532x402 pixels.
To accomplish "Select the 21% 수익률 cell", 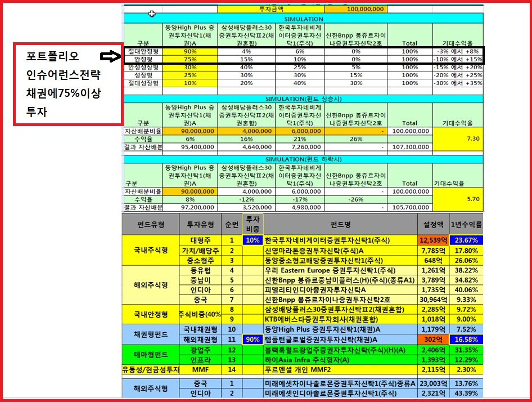I will pyautogui.click(x=300, y=139).
